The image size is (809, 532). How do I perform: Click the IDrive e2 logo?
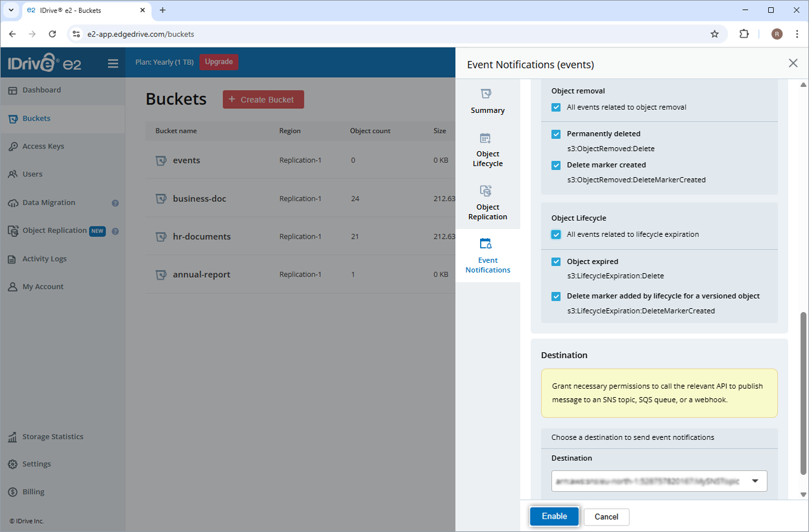[x=45, y=64]
